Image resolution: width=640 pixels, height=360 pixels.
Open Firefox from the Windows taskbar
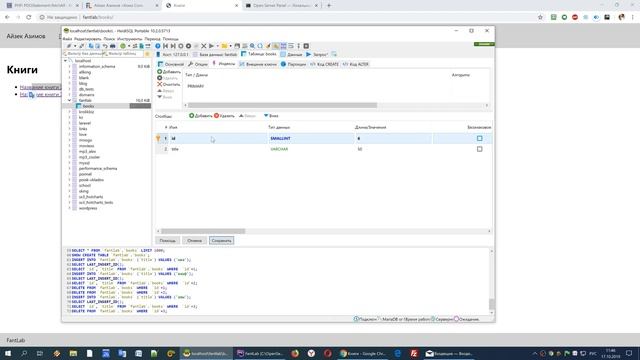click(x=295, y=353)
